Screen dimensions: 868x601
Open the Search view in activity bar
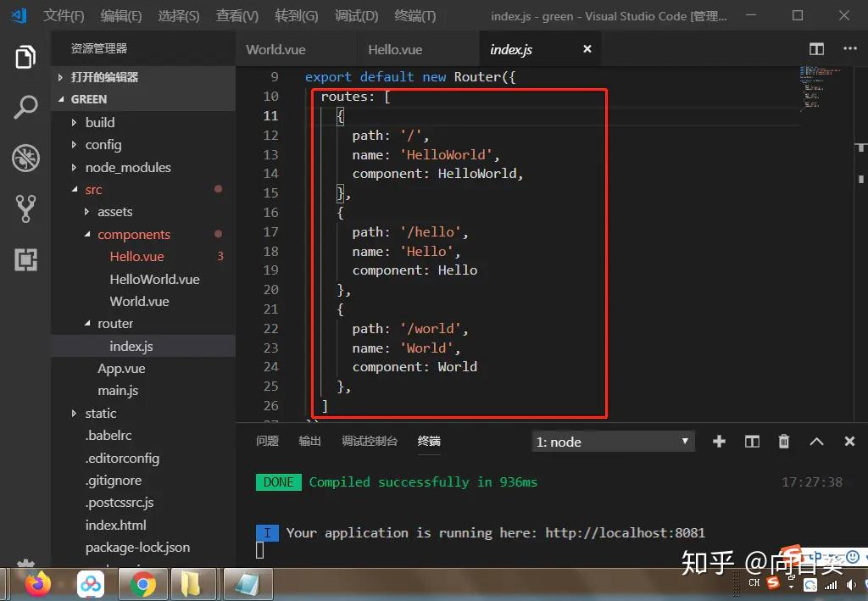(x=25, y=107)
